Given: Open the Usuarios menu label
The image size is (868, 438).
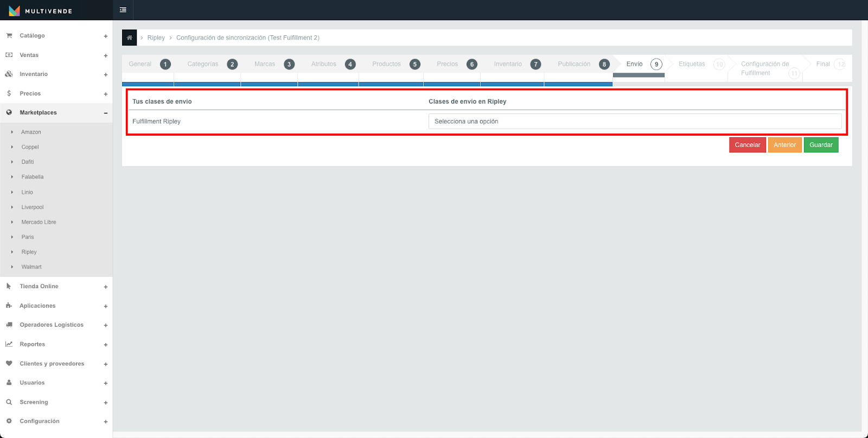Looking at the screenshot, I should pos(33,383).
